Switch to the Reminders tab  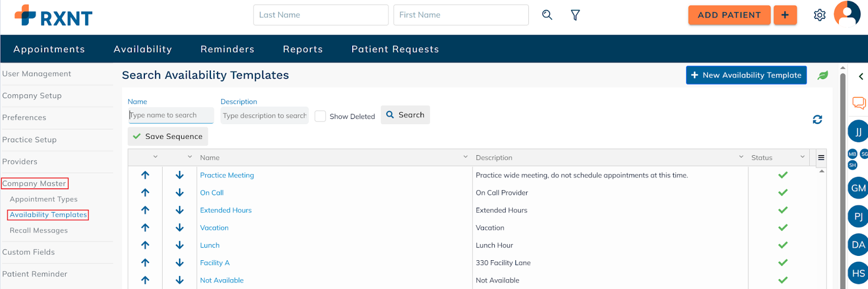pos(227,49)
